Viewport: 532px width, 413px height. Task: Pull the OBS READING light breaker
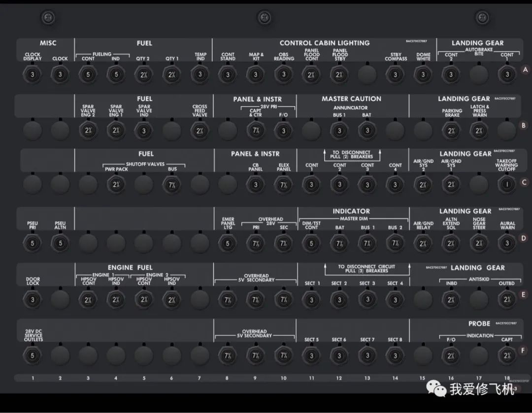(x=284, y=74)
